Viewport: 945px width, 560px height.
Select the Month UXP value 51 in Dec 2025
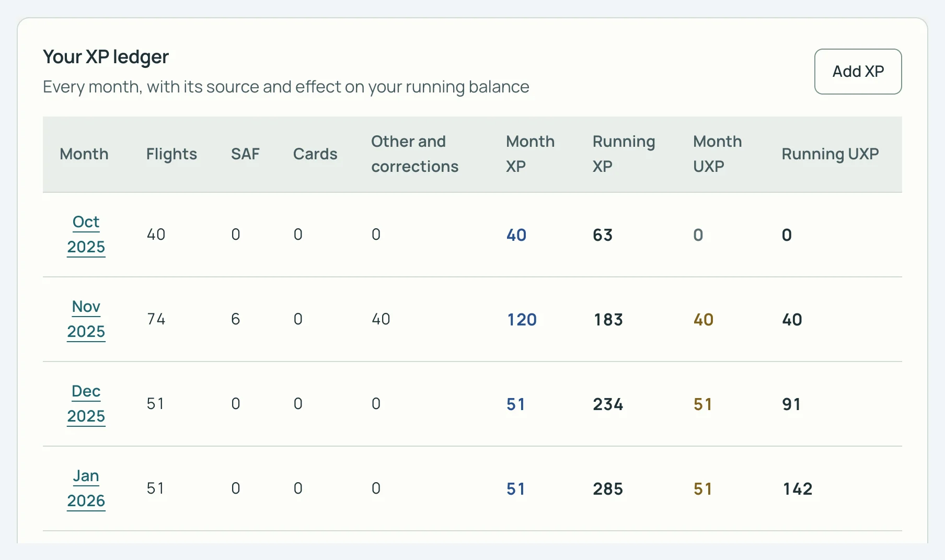[x=703, y=404]
